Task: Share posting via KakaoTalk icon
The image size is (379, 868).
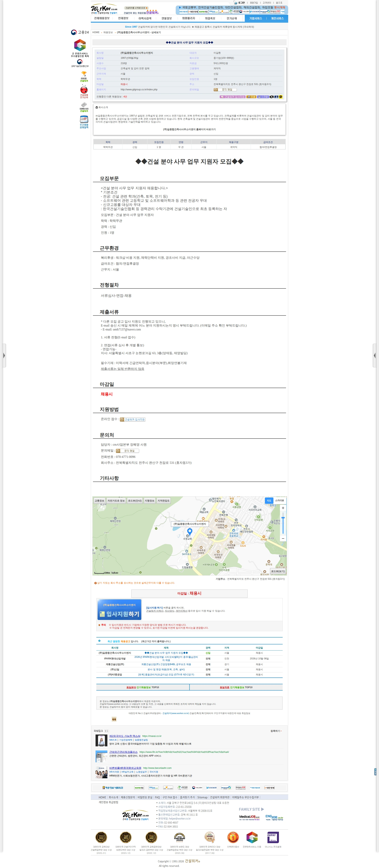Action: (x=280, y=97)
